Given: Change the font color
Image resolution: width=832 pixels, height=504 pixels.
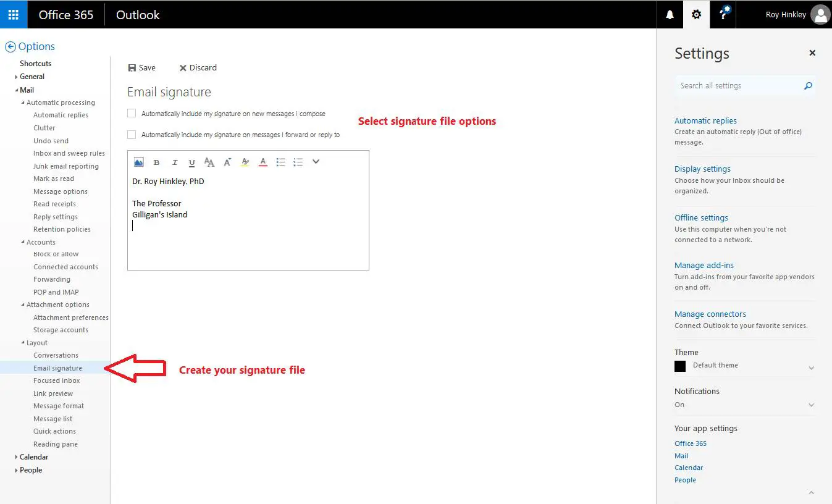Looking at the screenshot, I should [x=263, y=162].
